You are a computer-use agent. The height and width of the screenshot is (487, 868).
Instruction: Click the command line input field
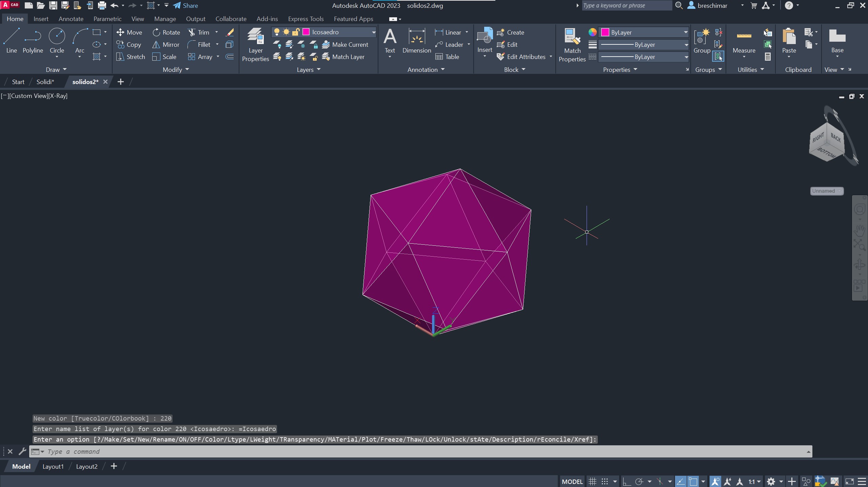click(420, 451)
